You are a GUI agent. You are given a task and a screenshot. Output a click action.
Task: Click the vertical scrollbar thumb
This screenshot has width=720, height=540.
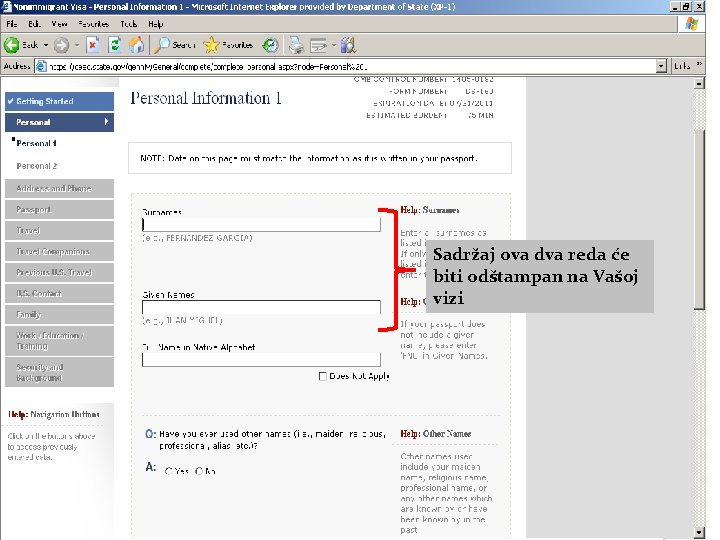pyautogui.click(x=699, y=219)
